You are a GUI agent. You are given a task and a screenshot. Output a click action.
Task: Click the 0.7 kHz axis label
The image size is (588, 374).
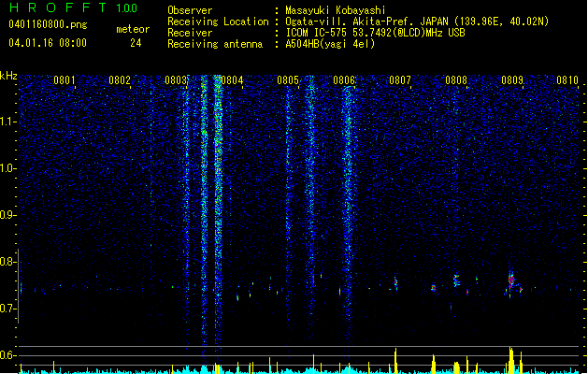pyautogui.click(x=8, y=309)
